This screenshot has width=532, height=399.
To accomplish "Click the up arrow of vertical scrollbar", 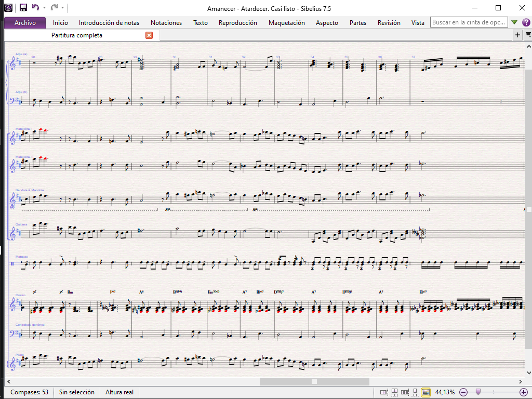I will pos(528,46).
